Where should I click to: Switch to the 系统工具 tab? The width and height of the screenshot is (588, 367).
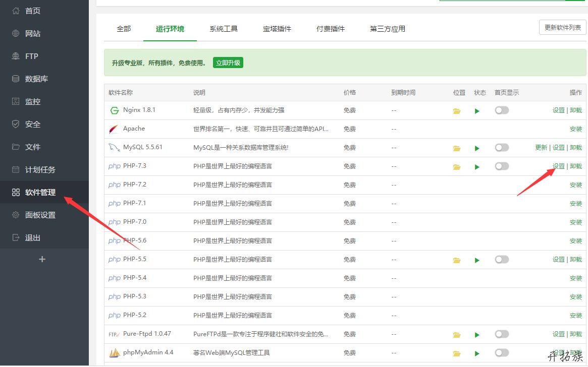tap(224, 29)
